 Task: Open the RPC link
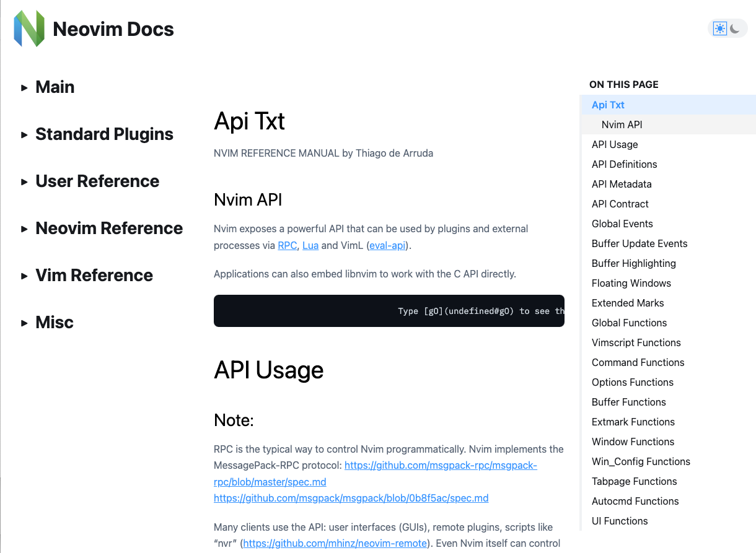[287, 246]
